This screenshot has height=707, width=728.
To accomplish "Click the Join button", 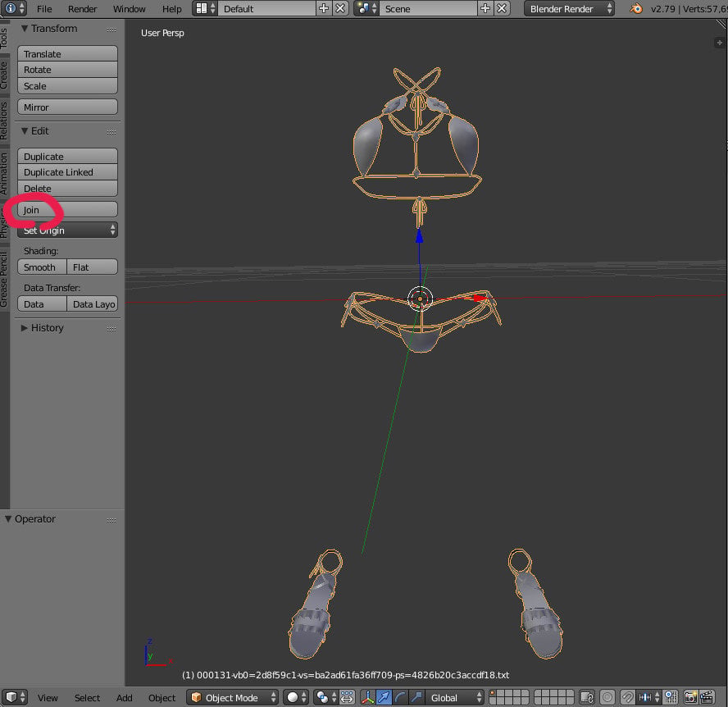I will [67, 210].
